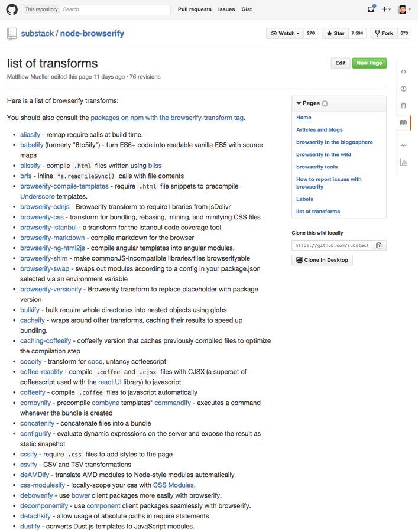418x532 pixels.
Task: Fork the node-browserify repository
Action: tap(384, 33)
